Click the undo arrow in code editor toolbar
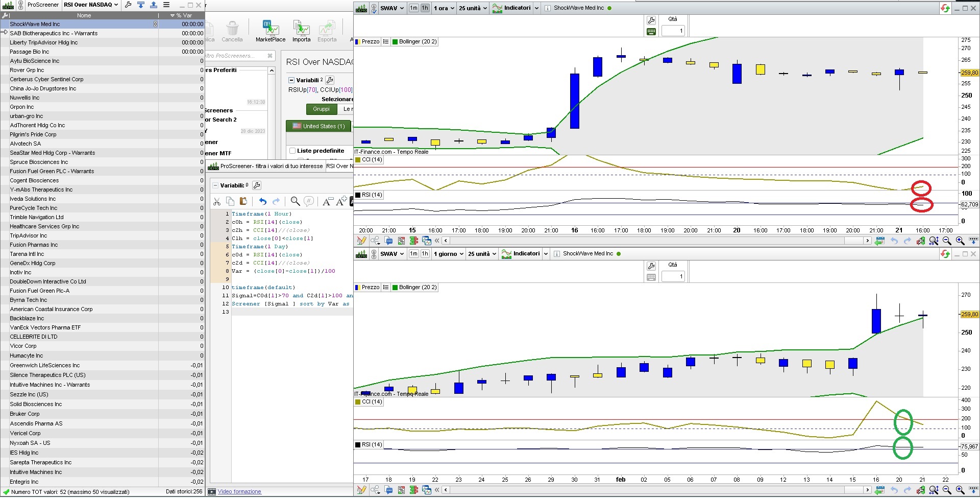This screenshot has height=498, width=980. [x=262, y=201]
